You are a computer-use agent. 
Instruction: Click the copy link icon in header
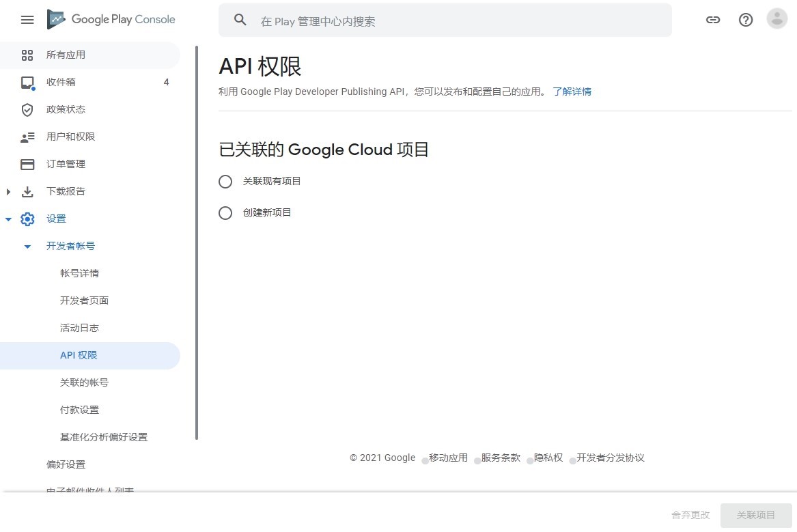pos(712,20)
